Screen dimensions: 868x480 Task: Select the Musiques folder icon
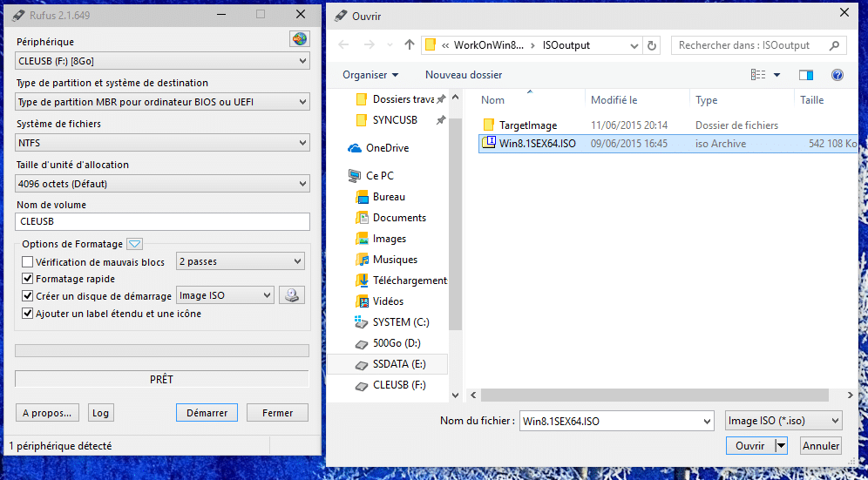point(362,259)
